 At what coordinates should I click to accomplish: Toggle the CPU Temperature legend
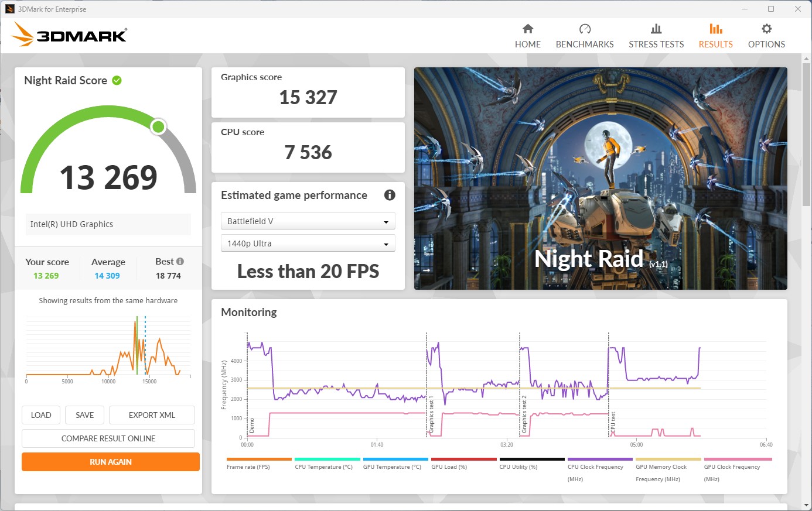[x=327, y=464]
